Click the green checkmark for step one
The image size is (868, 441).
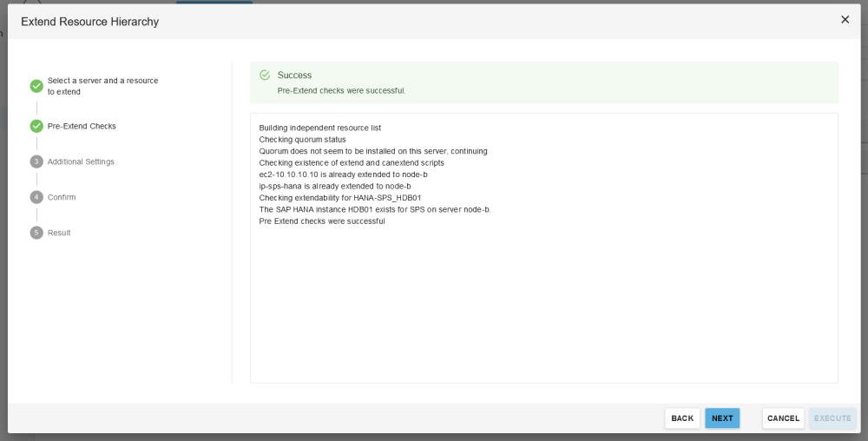tap(36, 86)
